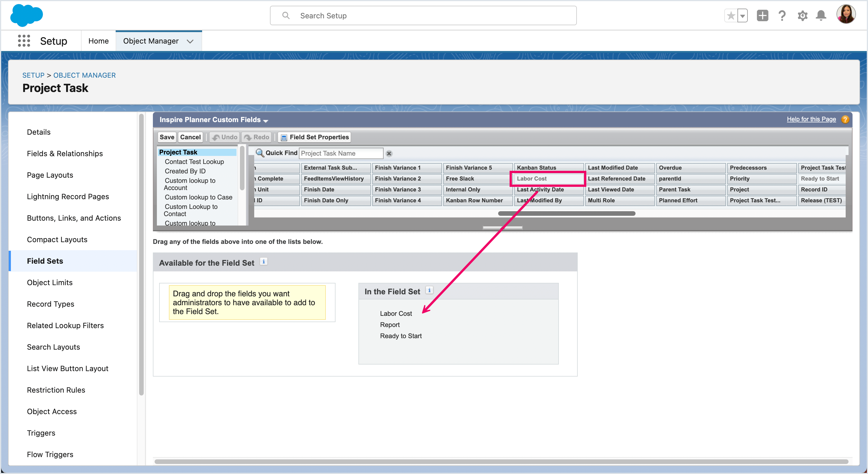The width and height of the screenshot is (868, 474).
Task: Click the Quick Find input field
Action: click(341, 153)
